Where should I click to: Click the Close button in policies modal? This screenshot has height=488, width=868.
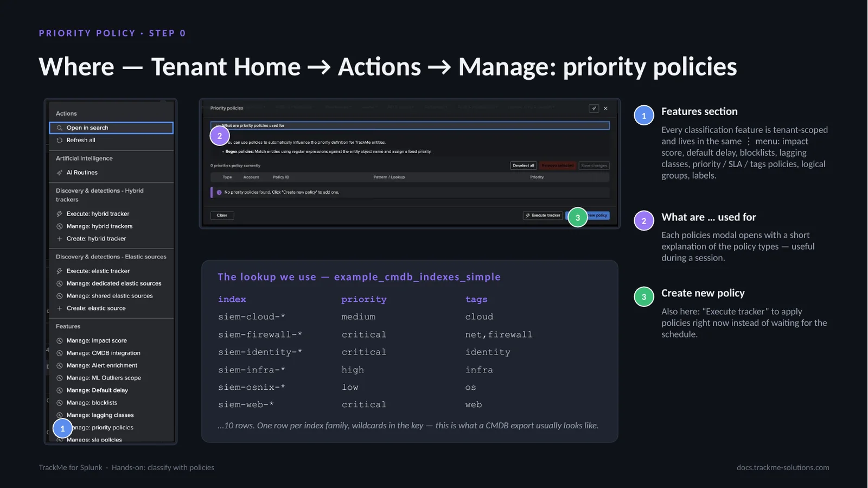222,216
